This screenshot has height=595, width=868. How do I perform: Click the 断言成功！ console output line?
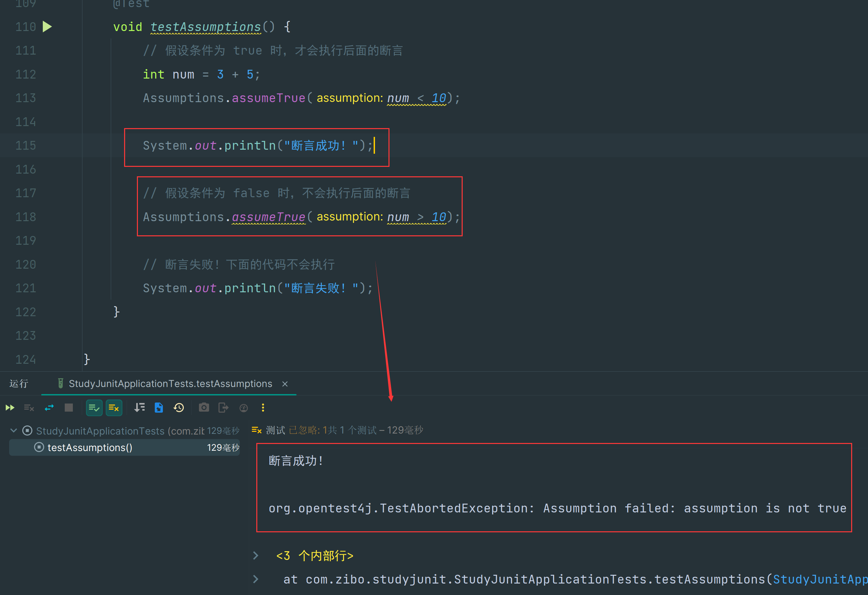pyautogui.click(x=296, y=461)
